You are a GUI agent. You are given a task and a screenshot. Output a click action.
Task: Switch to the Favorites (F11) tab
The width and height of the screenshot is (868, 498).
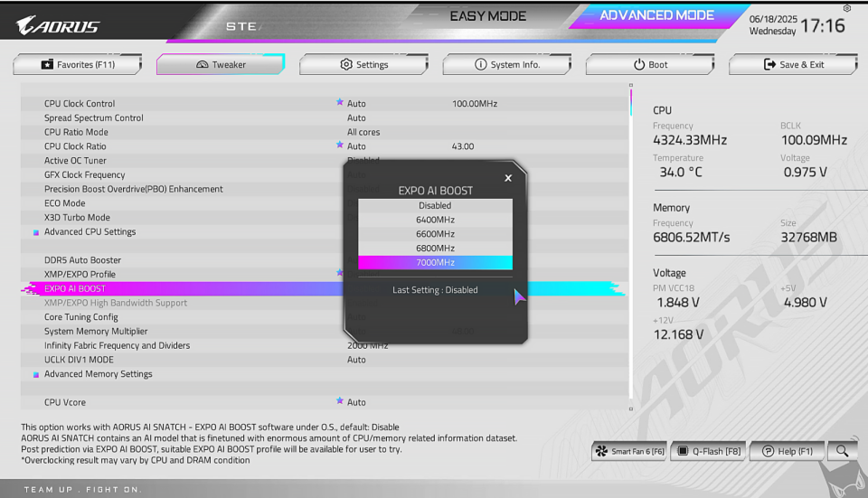pyautogui.click(x=78, y=64)
